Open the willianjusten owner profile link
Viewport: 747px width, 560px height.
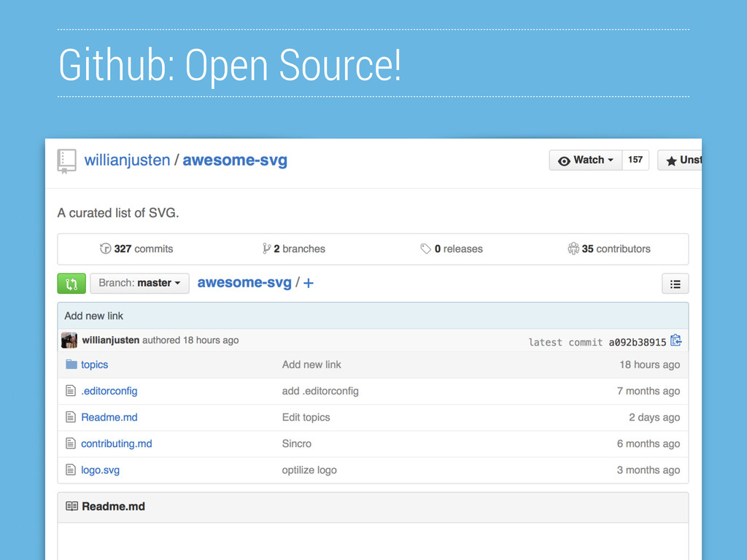tap(127, 160)
